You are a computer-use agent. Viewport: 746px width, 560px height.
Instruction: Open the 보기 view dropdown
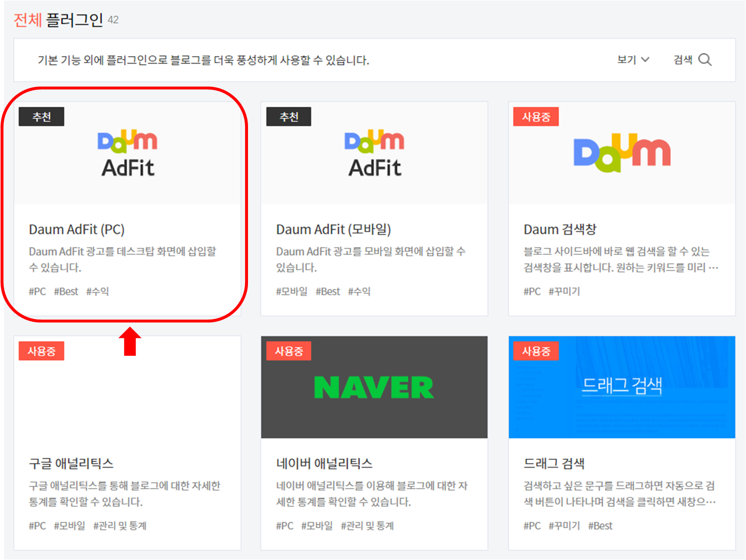tap(633, 60)
